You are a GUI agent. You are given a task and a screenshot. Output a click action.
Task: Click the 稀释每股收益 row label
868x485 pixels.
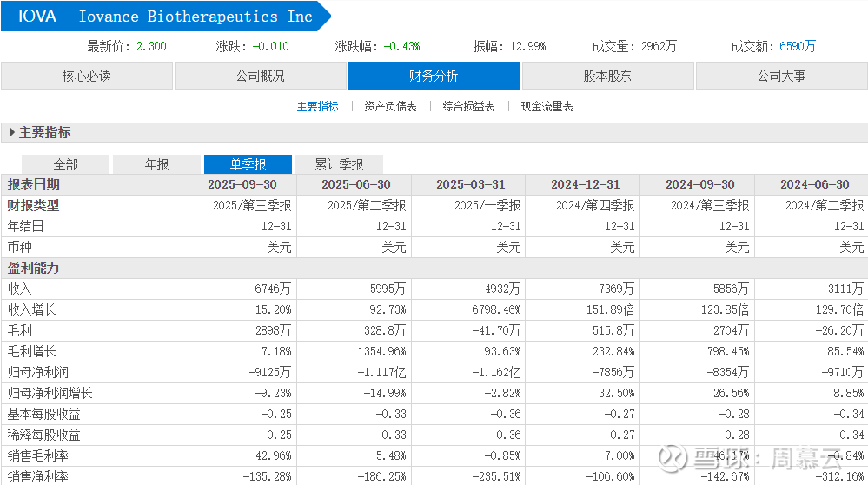(43, 435)
